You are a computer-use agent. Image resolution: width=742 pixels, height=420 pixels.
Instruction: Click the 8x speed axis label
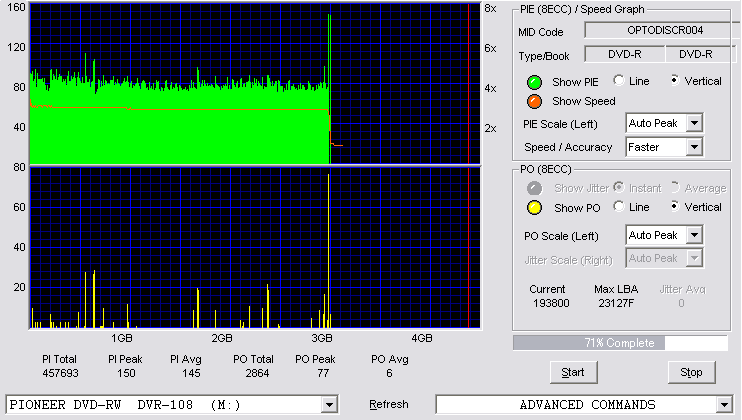pyautogui.click(x=490, y=9)
